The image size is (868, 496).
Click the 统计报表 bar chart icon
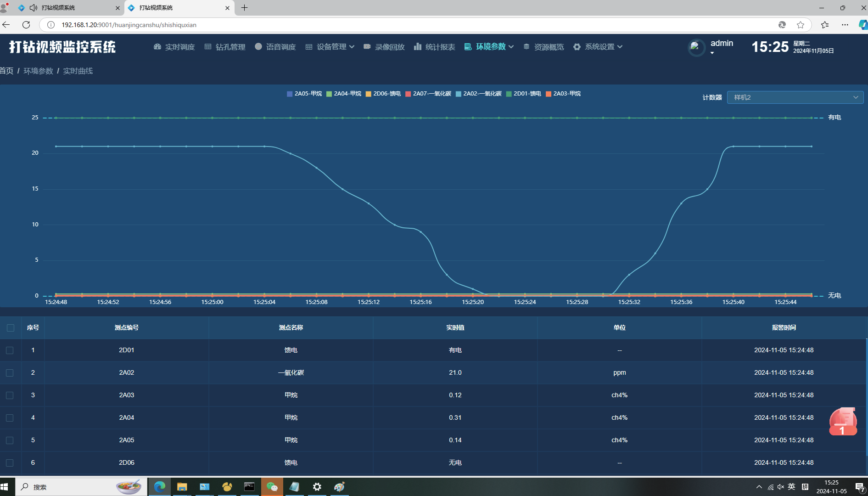418,47
